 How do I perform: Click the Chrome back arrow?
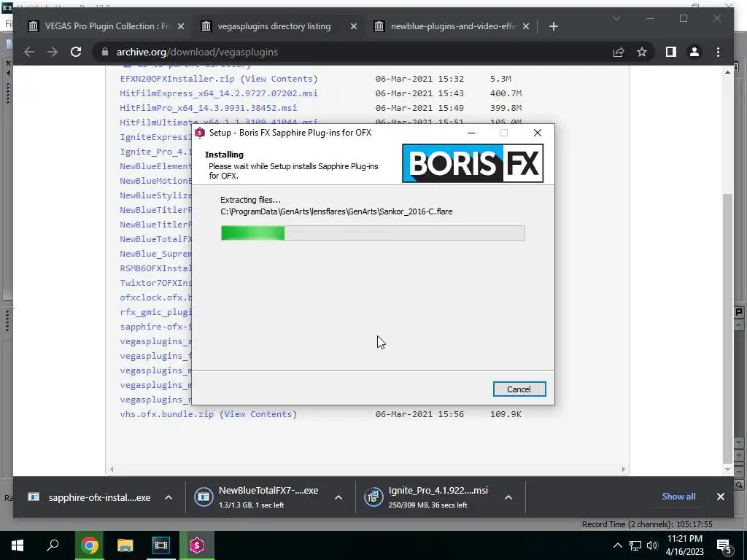(x=29, y=52)
